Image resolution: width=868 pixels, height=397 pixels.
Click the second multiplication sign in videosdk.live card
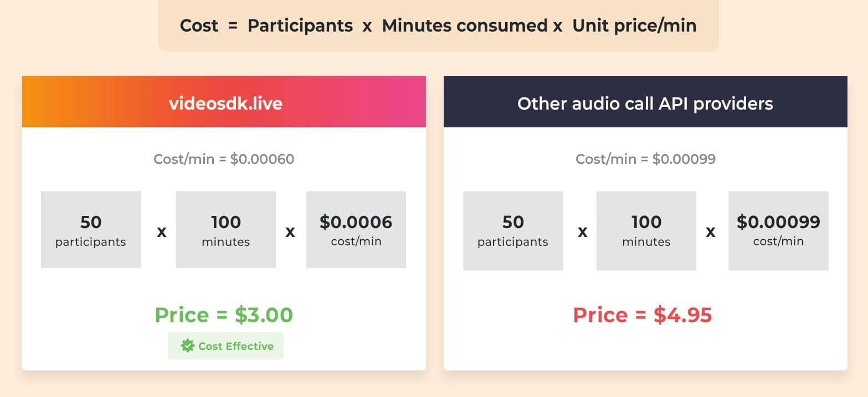point(290,231)
